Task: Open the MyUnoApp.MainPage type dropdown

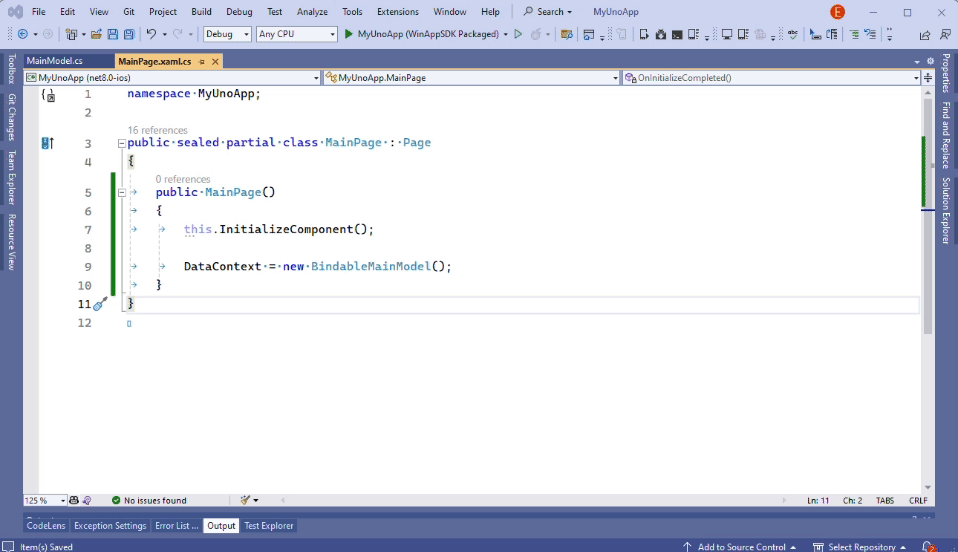Action: pos(472,78)
